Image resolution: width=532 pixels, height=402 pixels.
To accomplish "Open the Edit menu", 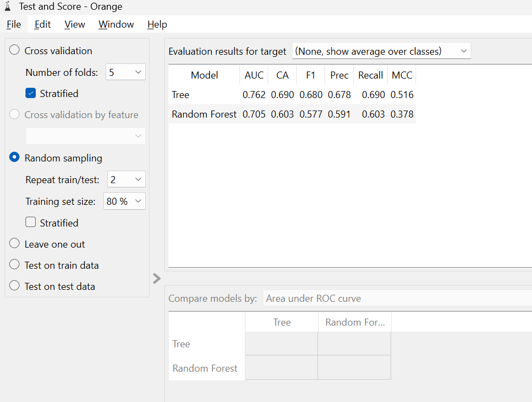I will [x=42, y=24].
